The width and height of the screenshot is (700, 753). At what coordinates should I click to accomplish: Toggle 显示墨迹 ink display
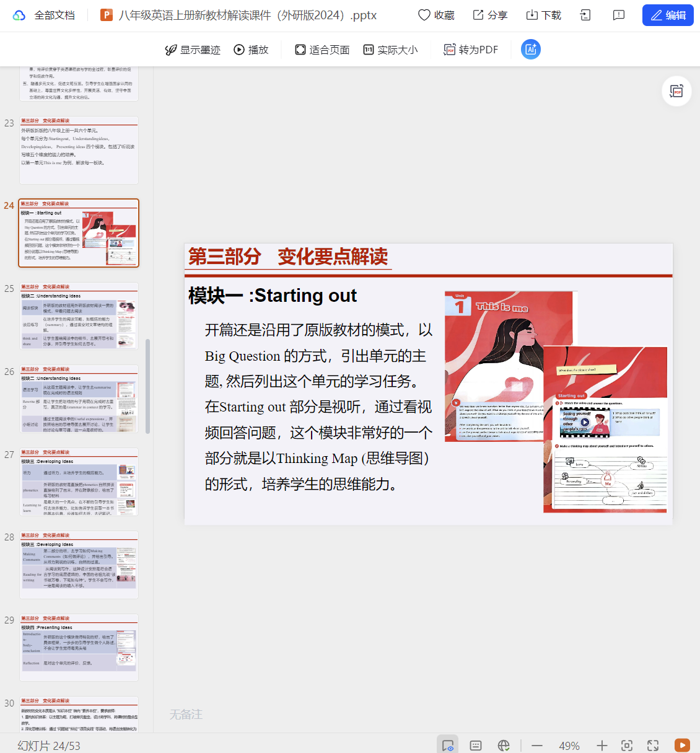coord(193,50)
